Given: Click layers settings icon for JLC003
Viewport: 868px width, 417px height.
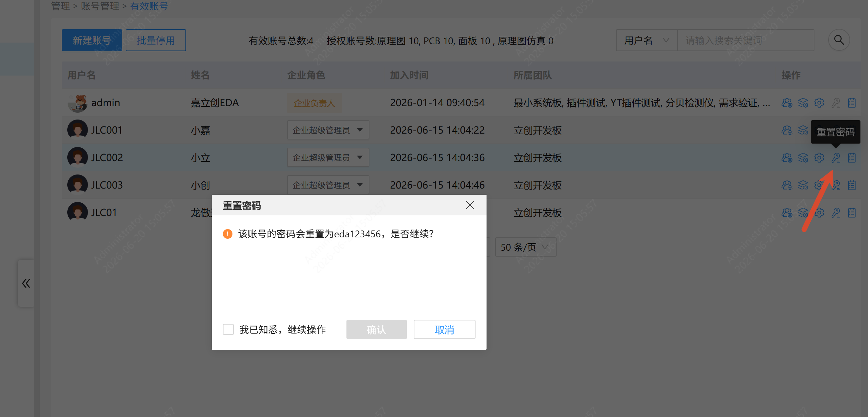Looking at the screenshot, I should (x=803, y=185).
